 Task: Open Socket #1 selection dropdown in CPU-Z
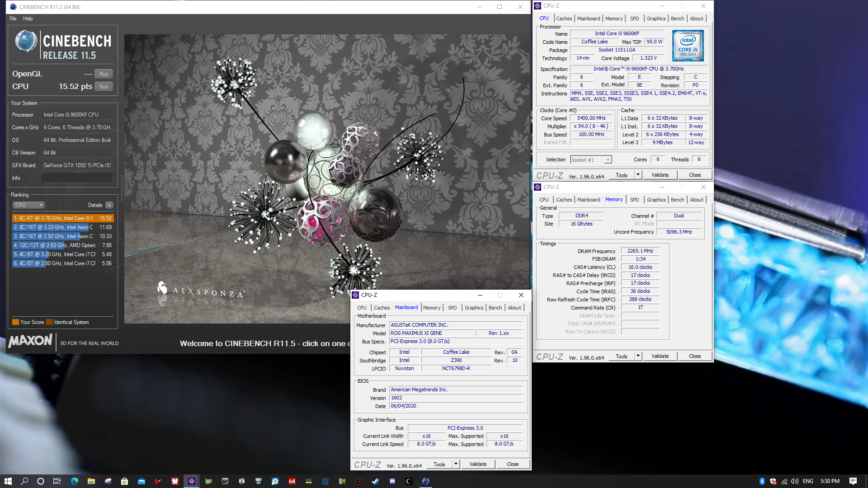(591, 160)
